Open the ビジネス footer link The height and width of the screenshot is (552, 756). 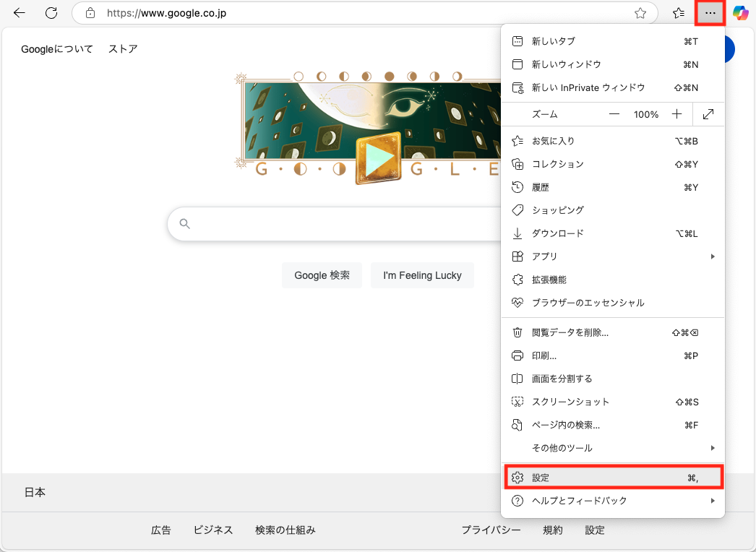click(x=213, y=530)
